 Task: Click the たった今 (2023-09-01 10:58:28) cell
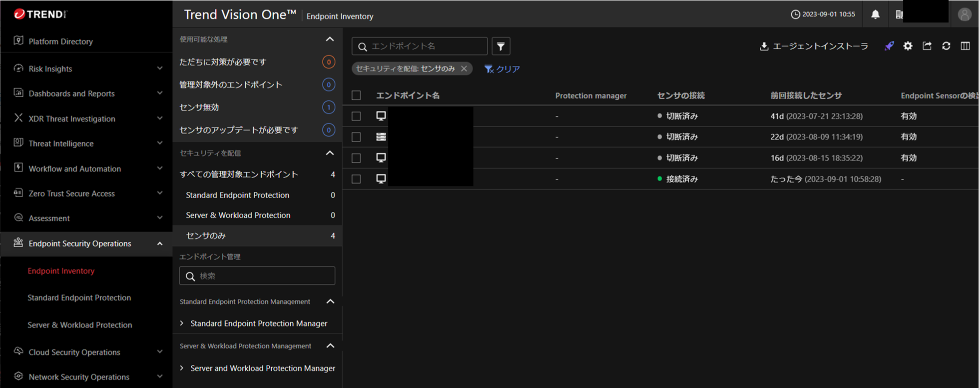[x=826, y=179]
